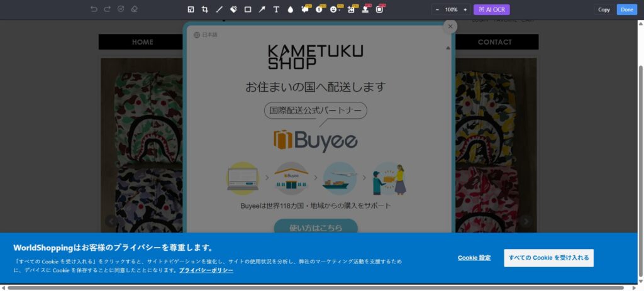Open the emoji sticker tool

[x=334, y=9]
